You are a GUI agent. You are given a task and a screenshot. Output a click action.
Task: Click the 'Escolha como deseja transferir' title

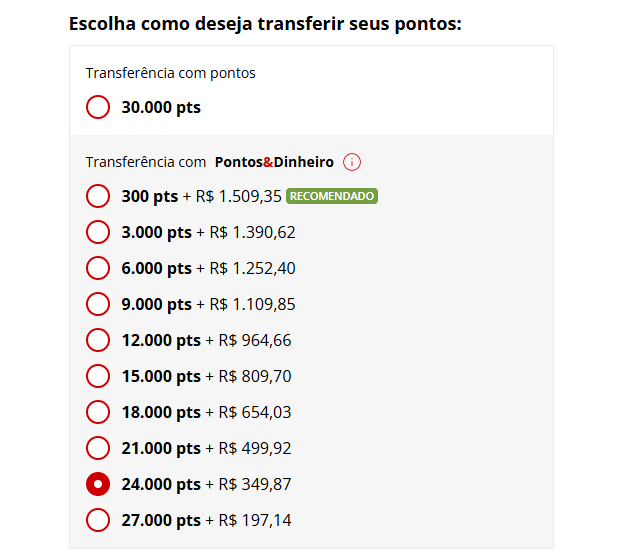[265, 23]
